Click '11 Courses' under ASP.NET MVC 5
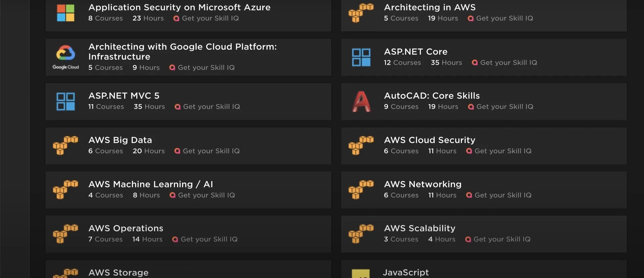644x278 pixels. point(106,107)
